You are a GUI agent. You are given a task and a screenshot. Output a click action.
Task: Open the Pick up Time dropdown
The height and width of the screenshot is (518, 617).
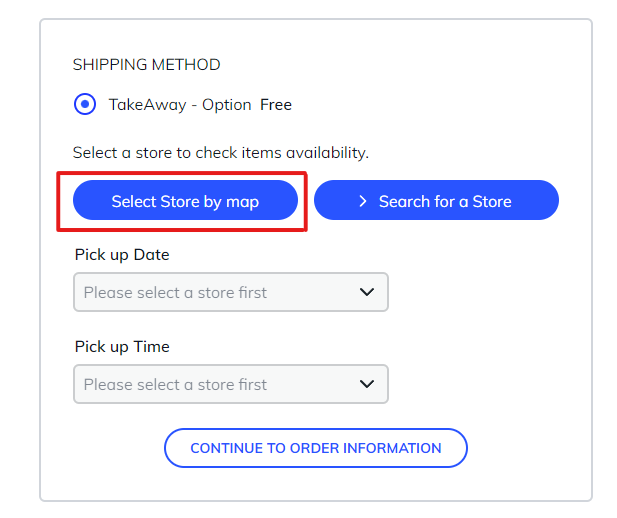230,384
